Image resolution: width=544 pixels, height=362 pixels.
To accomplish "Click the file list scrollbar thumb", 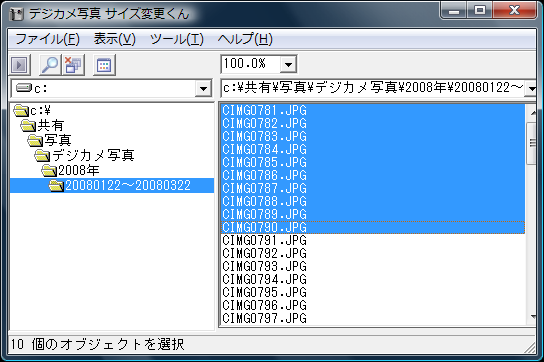I will pyautogui.click(x=532, y=143).
